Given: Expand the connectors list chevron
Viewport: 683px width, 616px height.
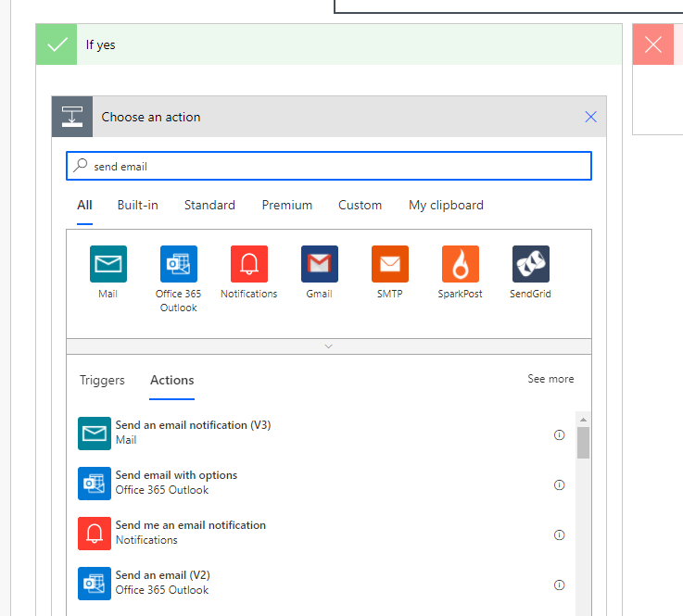Looking at the screenshot, I should coord(329,346).
